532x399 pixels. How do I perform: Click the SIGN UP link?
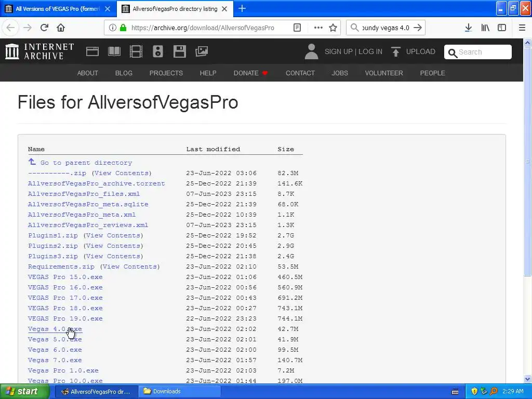(x=339, y=51)
